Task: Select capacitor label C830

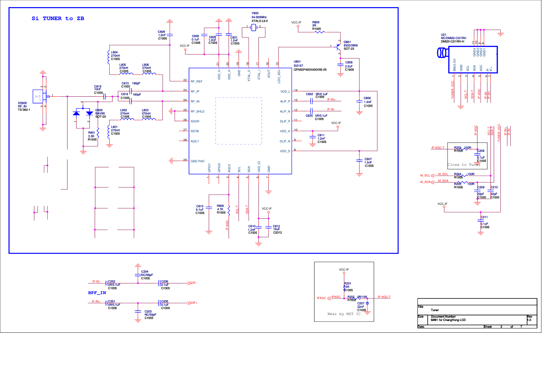Action: coord(195,36)
